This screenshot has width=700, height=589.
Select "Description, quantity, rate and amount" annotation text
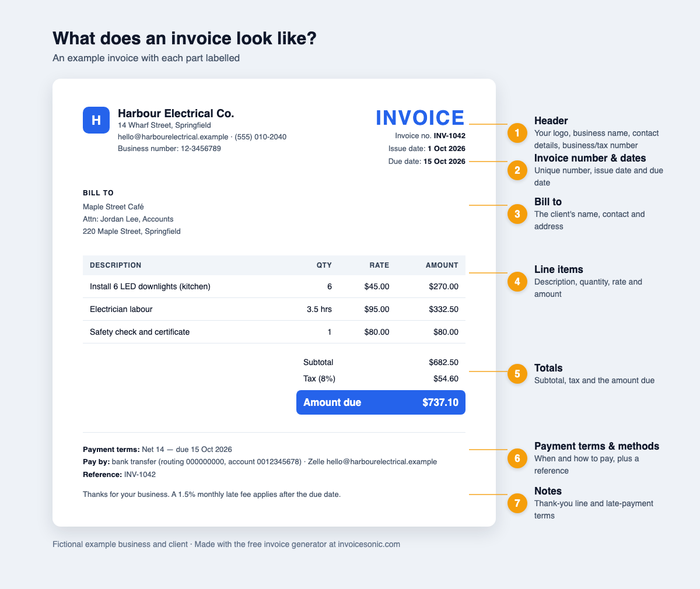coord(588,288)
